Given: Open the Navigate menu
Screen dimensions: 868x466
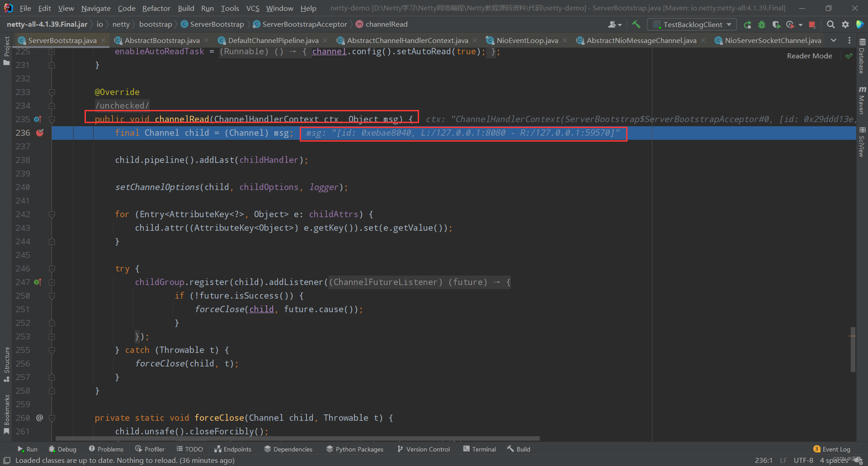Looking at the screenshot, I should (x=96, y=8).
